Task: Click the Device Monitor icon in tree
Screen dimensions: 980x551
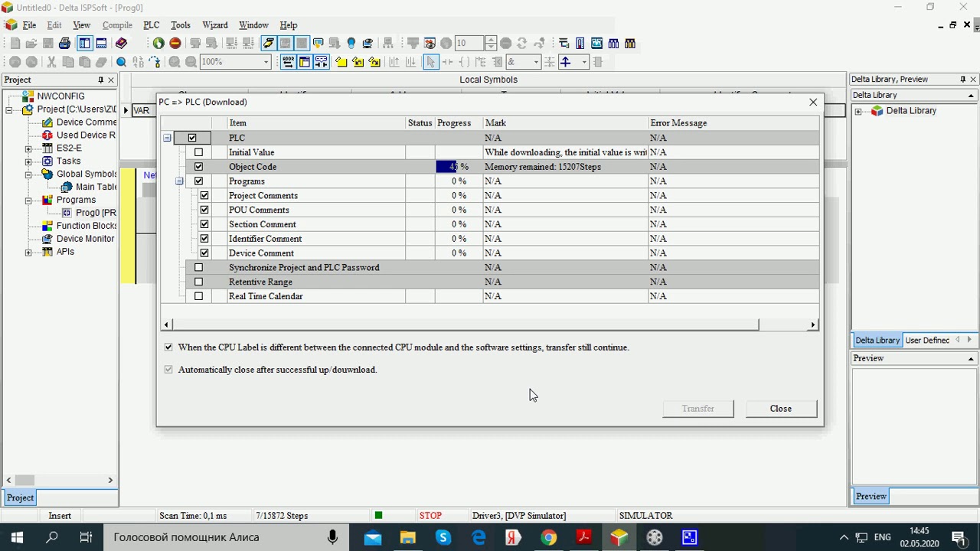Action: [47, 239]
